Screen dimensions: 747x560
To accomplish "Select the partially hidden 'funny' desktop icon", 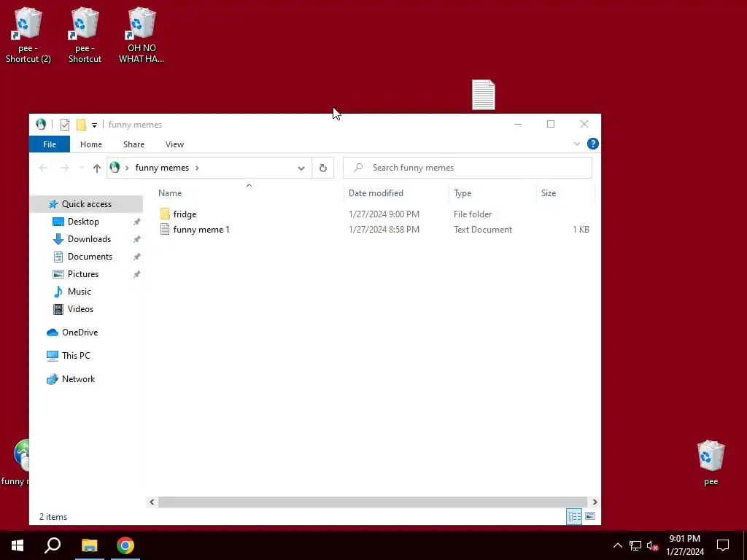I will pos(15,462).
